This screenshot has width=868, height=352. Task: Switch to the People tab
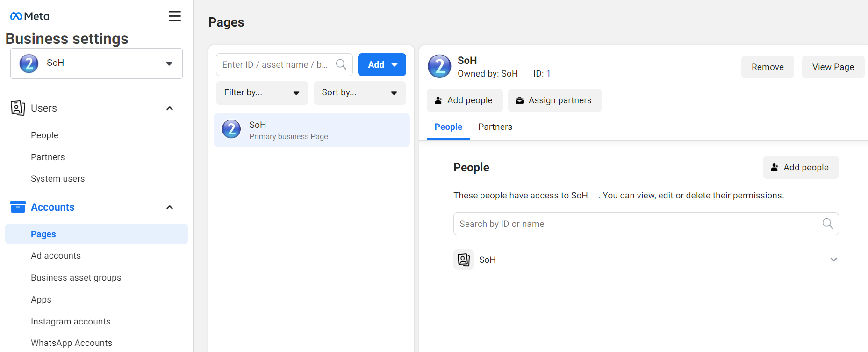click(x=448, y=127)
